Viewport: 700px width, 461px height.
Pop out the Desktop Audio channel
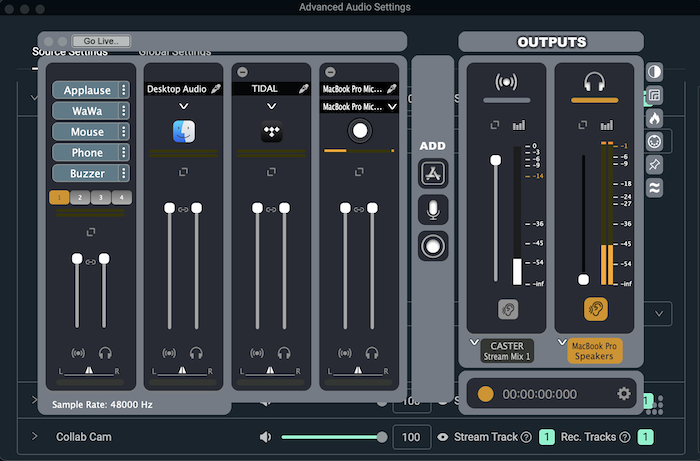coord(183,172)
